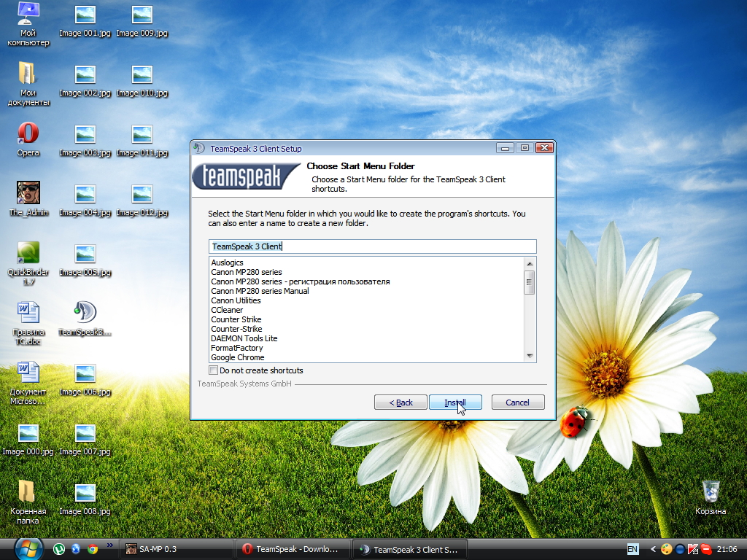Select Image 012.jpg on the desktop
Viewport: 747px width, 560px height.
pyautogui.click(x=142, y=200)
